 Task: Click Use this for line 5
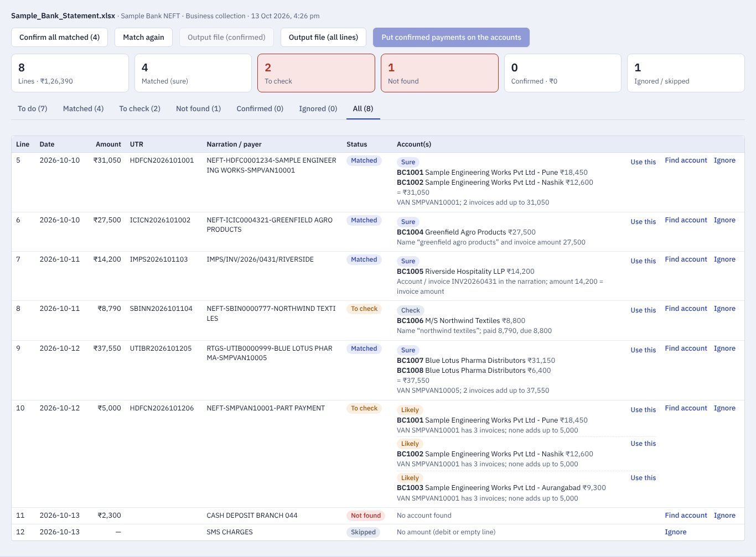(643, 162)
